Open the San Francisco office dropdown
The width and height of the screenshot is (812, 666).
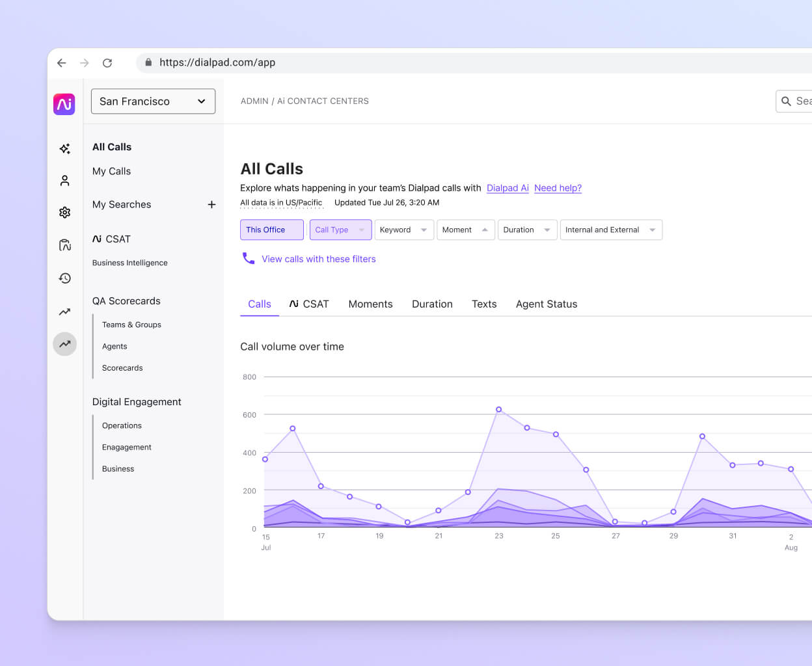[x=152, y=101]
